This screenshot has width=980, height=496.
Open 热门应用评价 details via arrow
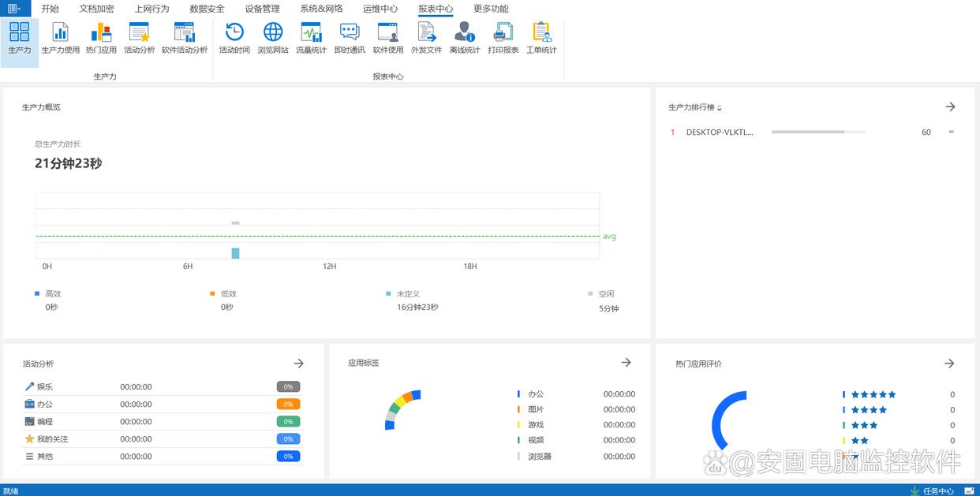pos(949,364)
